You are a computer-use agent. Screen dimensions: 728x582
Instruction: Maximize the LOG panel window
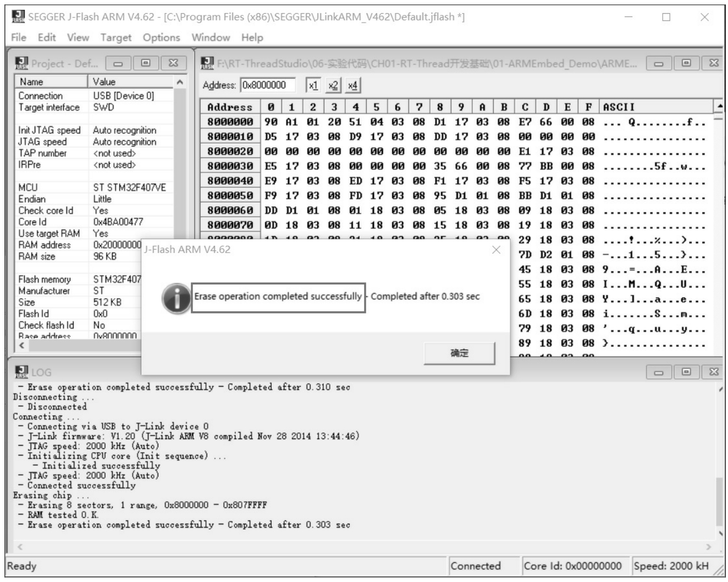pyautogui.click(x=686, y=372)
